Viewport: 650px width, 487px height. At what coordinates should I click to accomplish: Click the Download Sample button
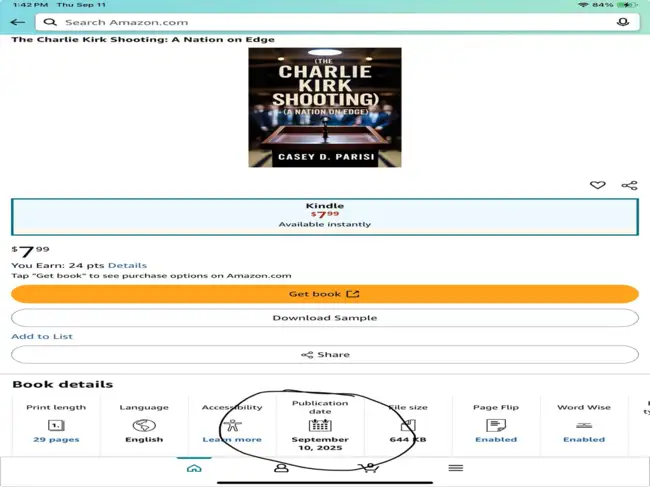324,318
